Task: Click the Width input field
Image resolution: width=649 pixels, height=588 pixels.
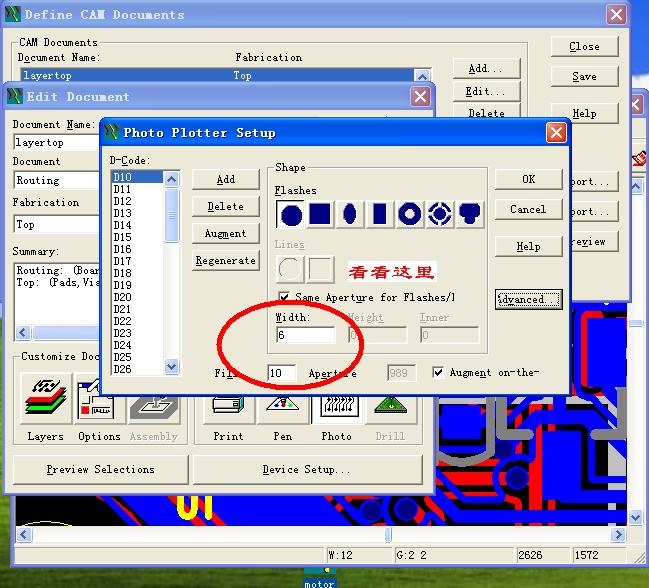Action: pyautogui.click(x=305, y=335)
